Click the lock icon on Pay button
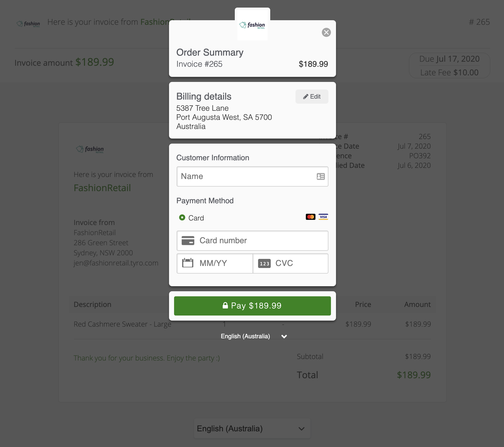The width and height of the screenshot is (504, 447). point(226,305)
